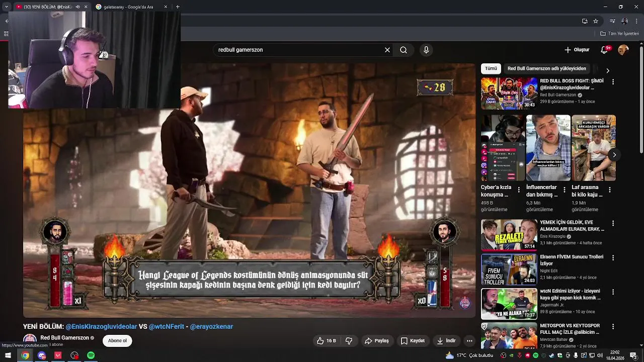Open the media control icon in Chrome toolbar
Image resolution: width=644 pixels, height=362 pixels.
pos(612,21)
